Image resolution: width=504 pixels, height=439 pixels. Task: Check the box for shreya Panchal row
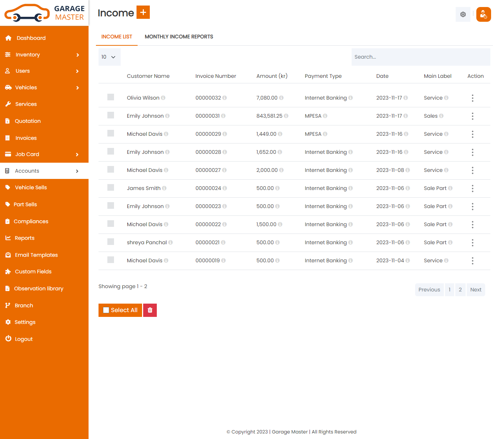[111, 242]
